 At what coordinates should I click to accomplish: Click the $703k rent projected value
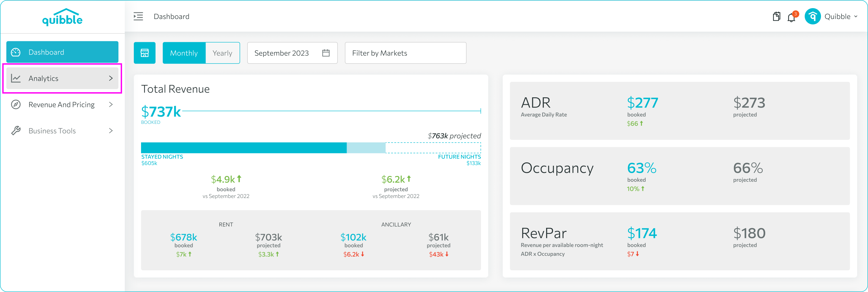[x=269, y=237]
